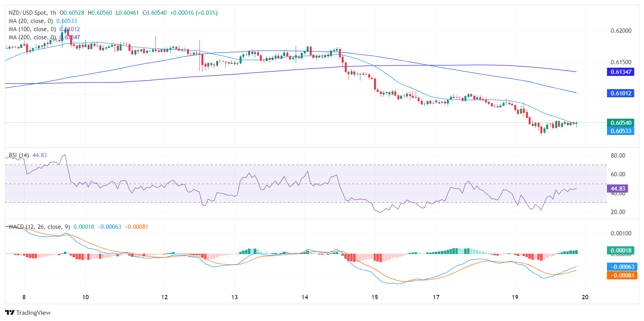Click the 80.00 RSI scale level
Screen dimensions: 644x321
point(618,156)
